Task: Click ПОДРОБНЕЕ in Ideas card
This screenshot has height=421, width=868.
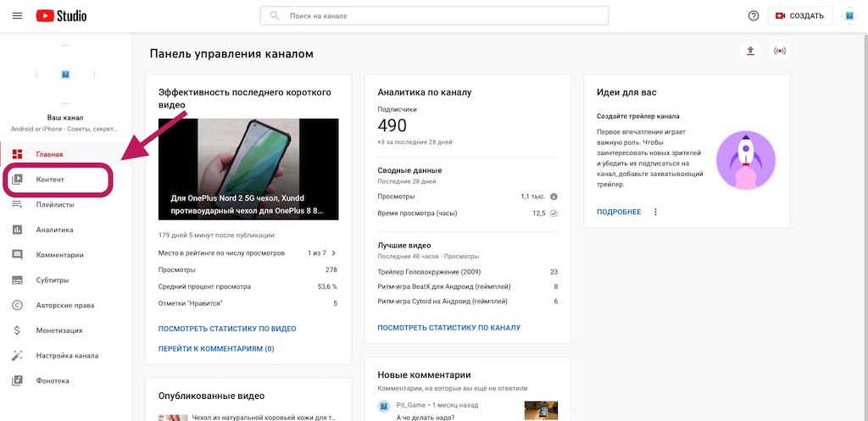Action: [x=619, y=212]
